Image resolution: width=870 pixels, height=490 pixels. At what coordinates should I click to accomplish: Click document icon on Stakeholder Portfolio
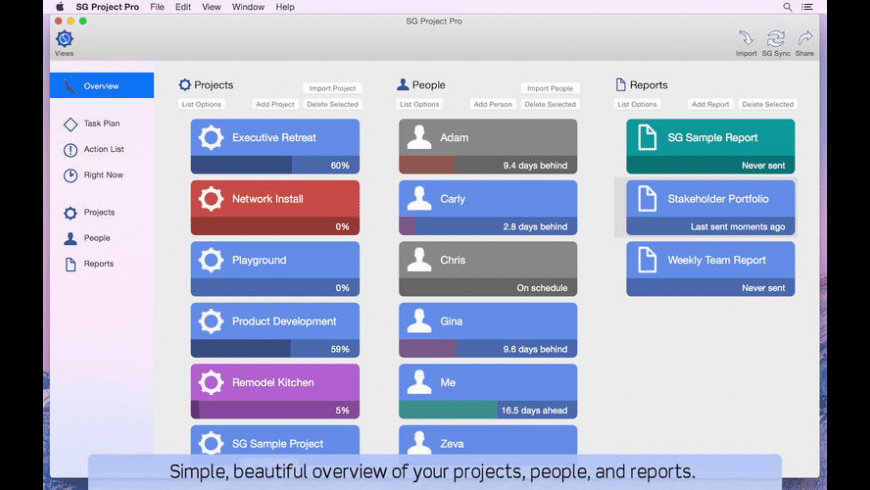(647, 199)
